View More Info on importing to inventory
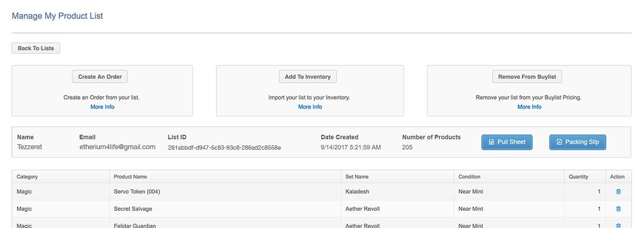644x228 pixels. click(310, 107)
